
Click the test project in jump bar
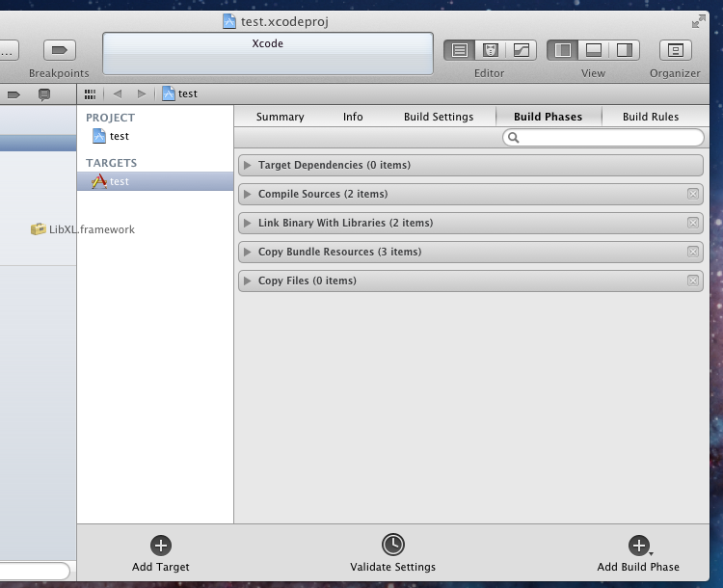pos(180,94)
